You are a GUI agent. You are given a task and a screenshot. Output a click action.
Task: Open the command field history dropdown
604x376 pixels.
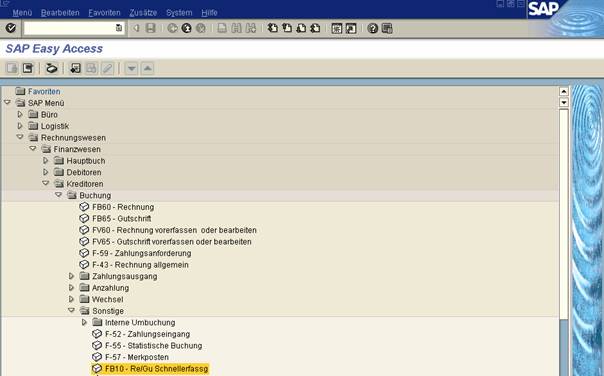[x=119, y=28]
